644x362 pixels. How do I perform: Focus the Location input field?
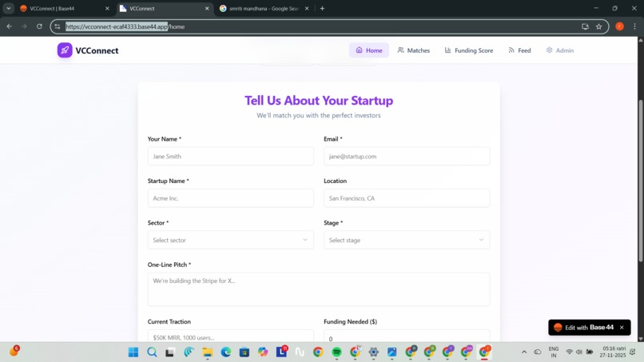pos(407,198)
